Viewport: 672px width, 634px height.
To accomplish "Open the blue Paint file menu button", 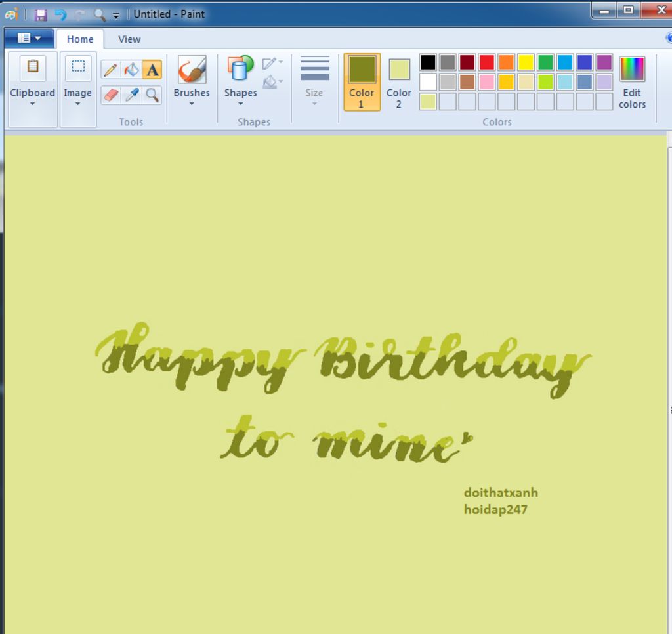I will (29, 39).
